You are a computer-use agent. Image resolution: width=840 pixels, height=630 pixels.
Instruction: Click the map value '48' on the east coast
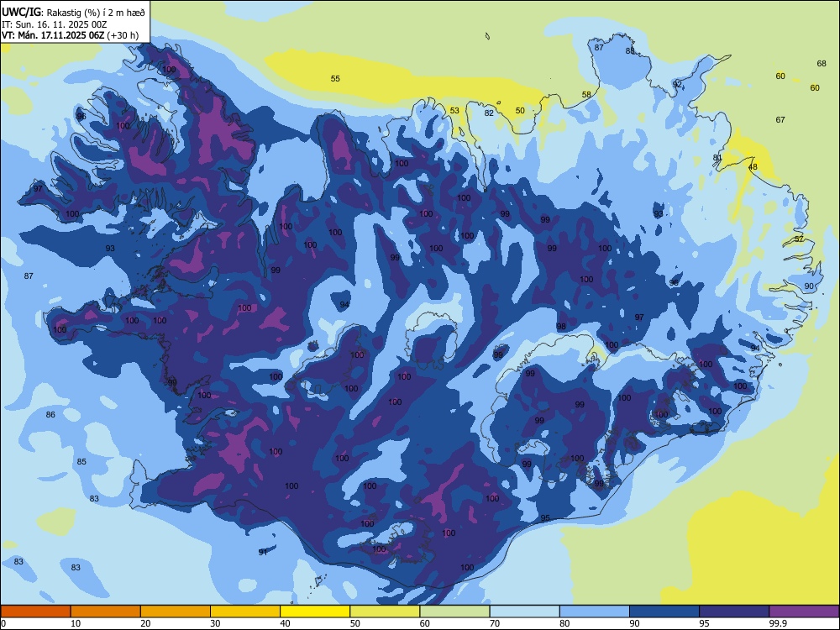click(x=753, y=167)
